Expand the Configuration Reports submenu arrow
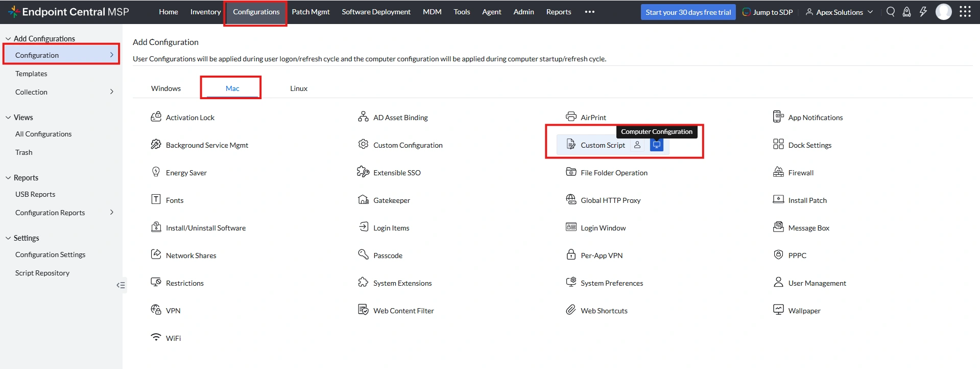980x369 pixels. [112, 213]
